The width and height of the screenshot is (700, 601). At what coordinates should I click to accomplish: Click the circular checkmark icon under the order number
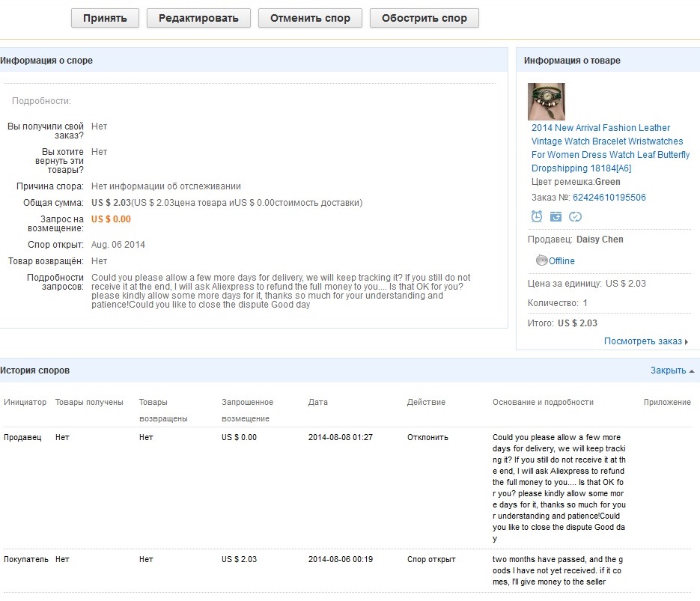tap(575, 217)
